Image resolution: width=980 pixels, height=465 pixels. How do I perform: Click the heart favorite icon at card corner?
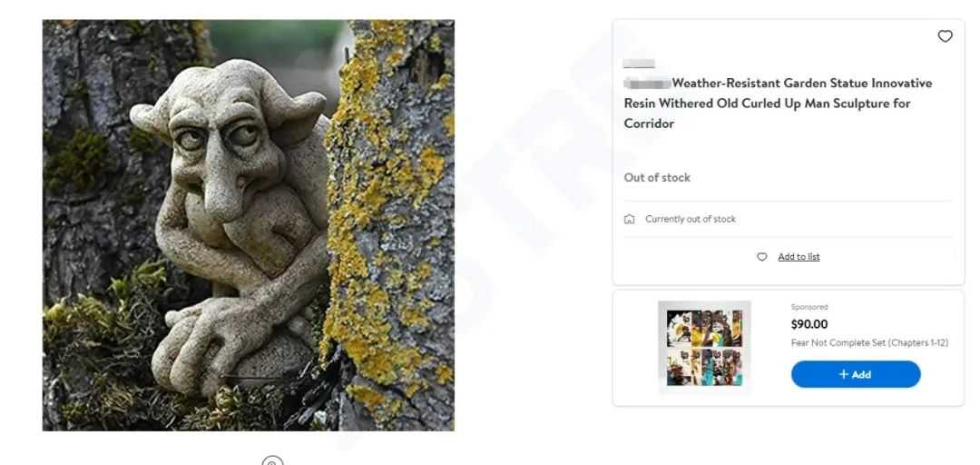coord(945,36)
